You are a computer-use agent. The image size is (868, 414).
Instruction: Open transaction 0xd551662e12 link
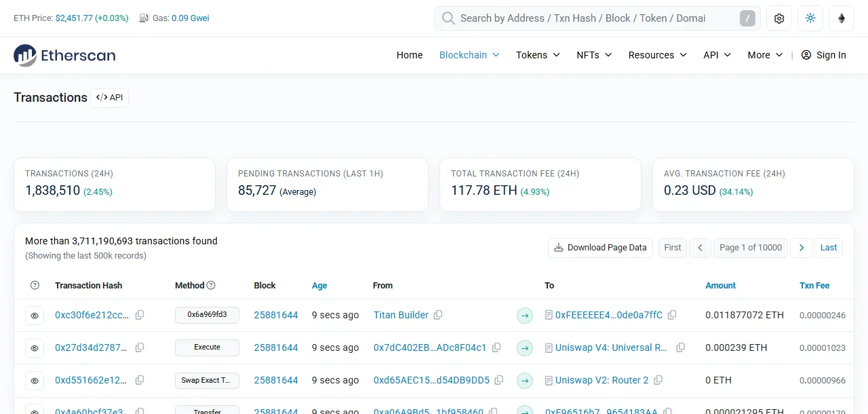(91, 380)
